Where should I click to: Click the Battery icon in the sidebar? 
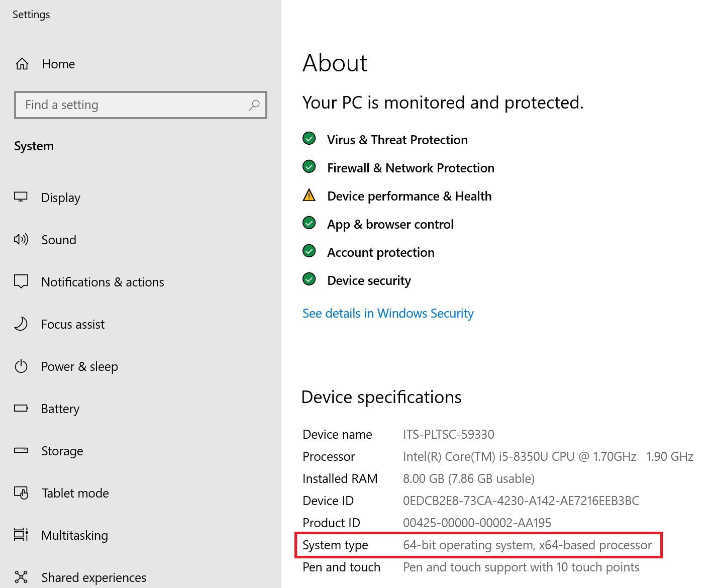(x=21, y=409)
